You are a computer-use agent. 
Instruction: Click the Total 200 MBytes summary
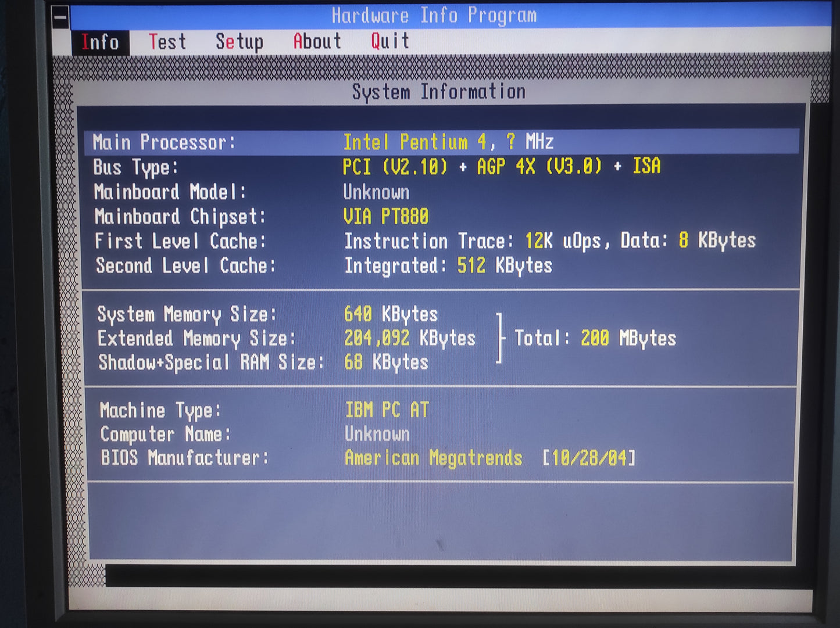point(595,338)
